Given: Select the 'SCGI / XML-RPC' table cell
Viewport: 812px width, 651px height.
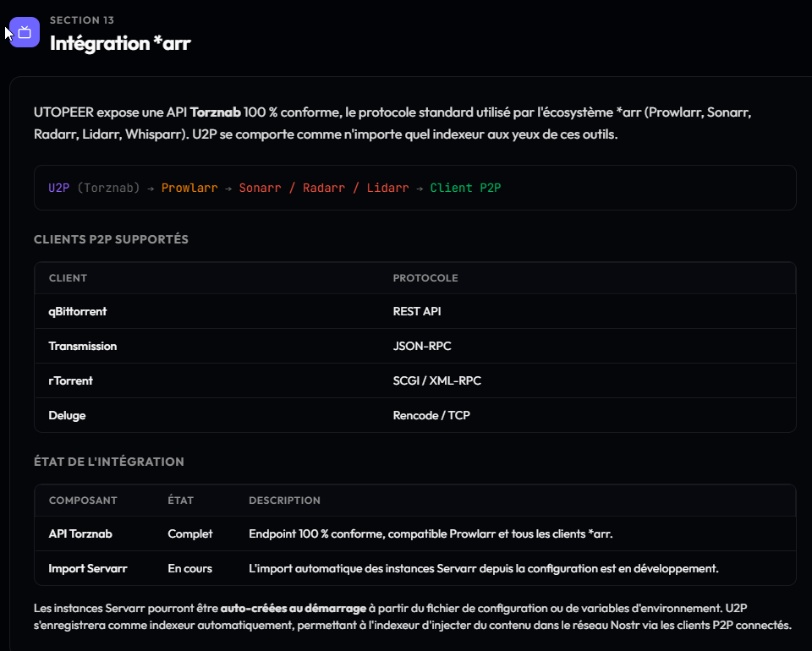Looking at the screenshot, I should pos(437,380).
